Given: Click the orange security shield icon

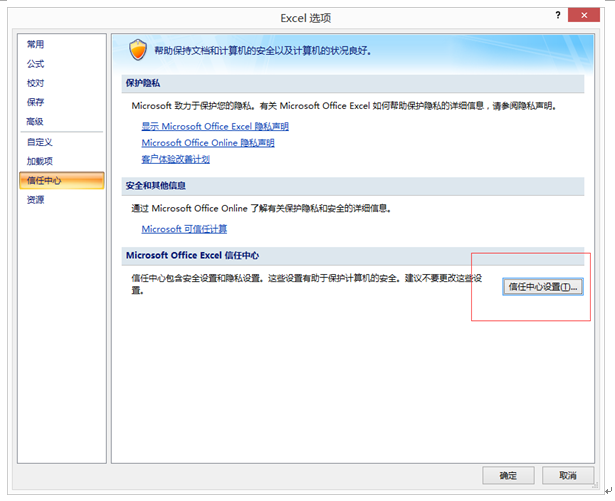Looking at the screenshot, I should tap(138, 50).
